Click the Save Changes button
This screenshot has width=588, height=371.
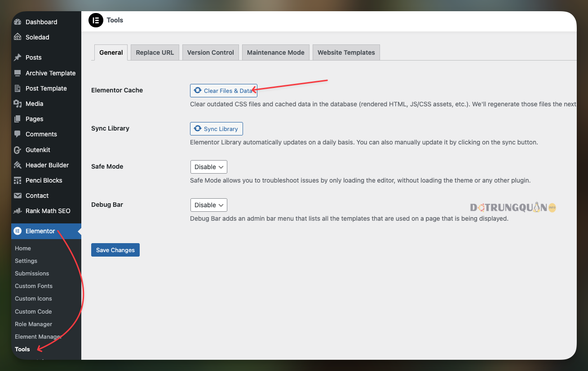tap(115, 250)
